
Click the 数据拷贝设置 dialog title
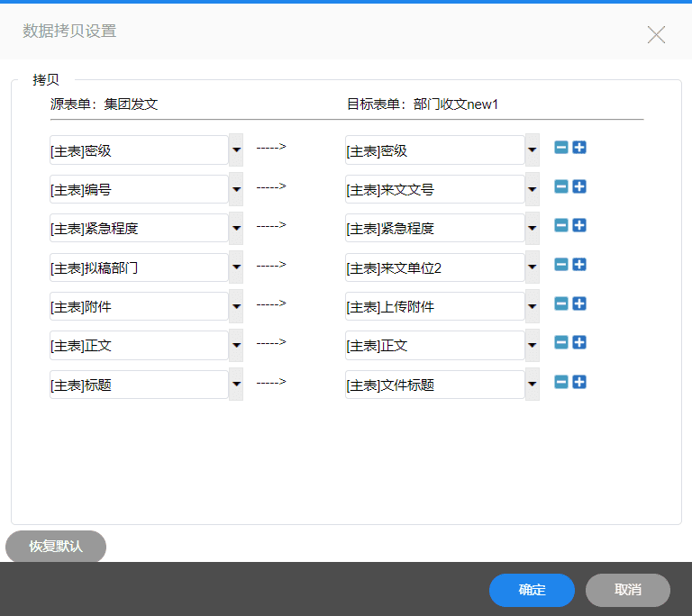[69, 31]
